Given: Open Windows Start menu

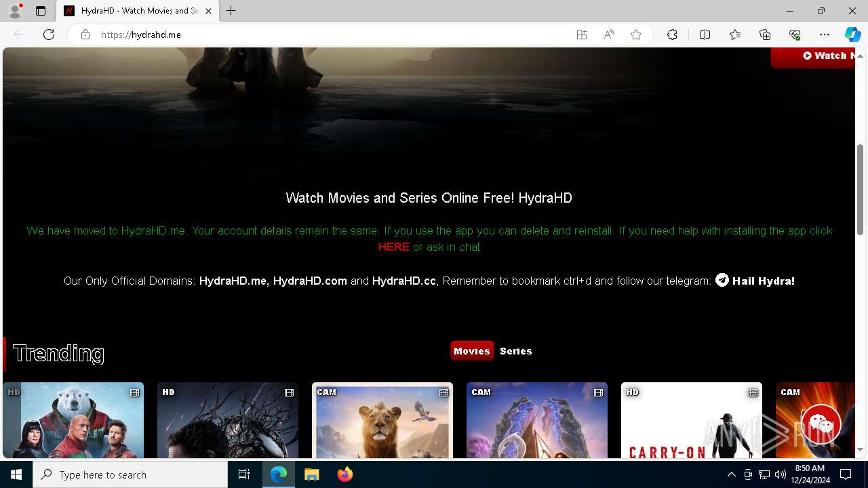Looking at the screenshot, I should click(x=16, y=474).
